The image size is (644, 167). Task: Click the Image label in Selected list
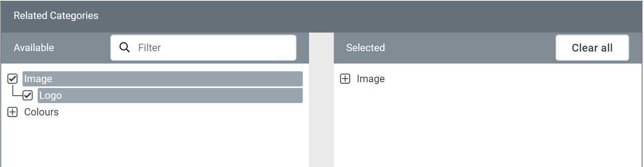point(371,79)
